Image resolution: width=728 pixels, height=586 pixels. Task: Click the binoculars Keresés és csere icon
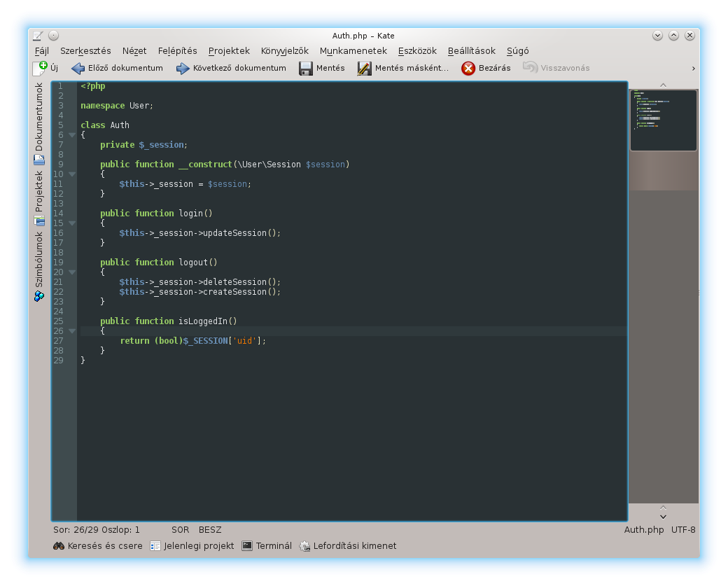tap(59, 545)
